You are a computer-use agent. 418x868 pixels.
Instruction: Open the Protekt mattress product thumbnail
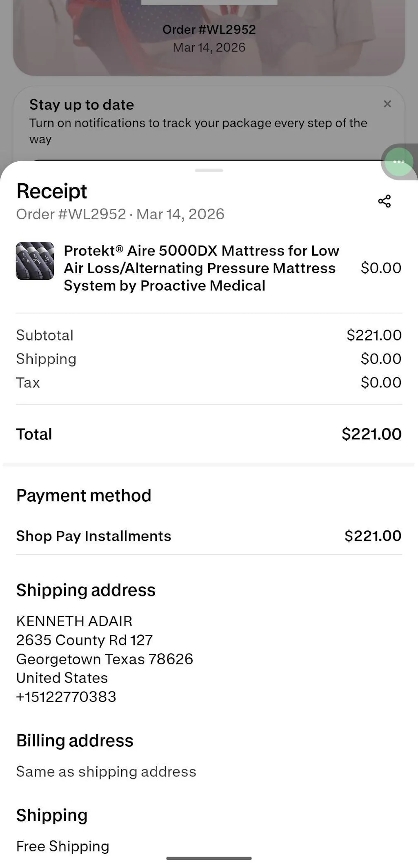coord(35,261)
